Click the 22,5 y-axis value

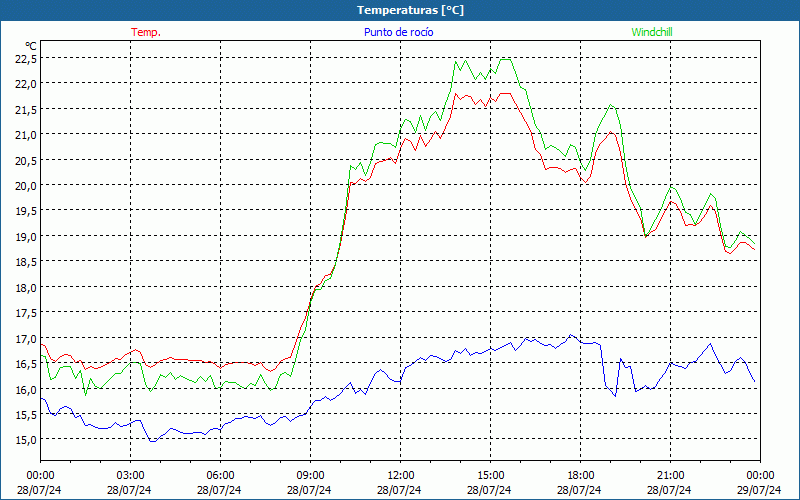click(x=26, y=59)
